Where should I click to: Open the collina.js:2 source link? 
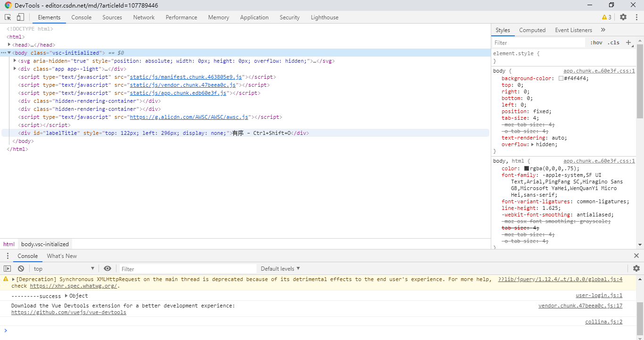pos(604,322)
